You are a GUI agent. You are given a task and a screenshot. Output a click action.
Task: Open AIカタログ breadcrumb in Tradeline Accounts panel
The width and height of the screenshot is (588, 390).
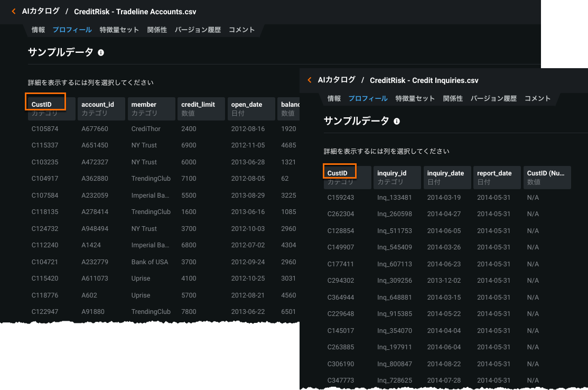point(41,11)
